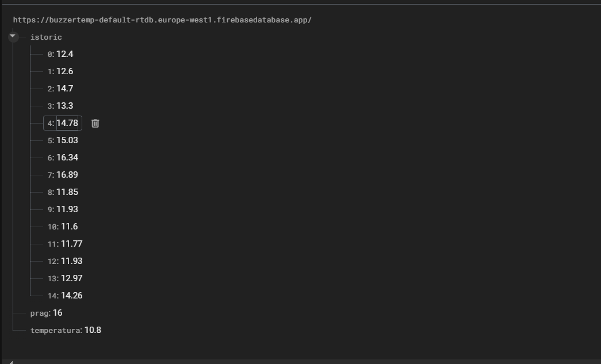Select entry 14 value 14.26
The image size is (601, 364).
pos(72,296)
